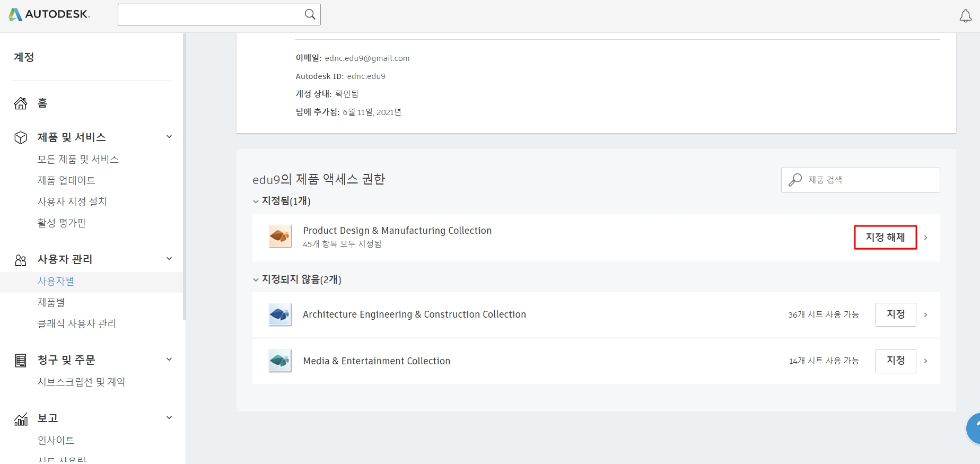
Task: Click Product Design & Manufacturing Collection name
Action: pos(397,231)
